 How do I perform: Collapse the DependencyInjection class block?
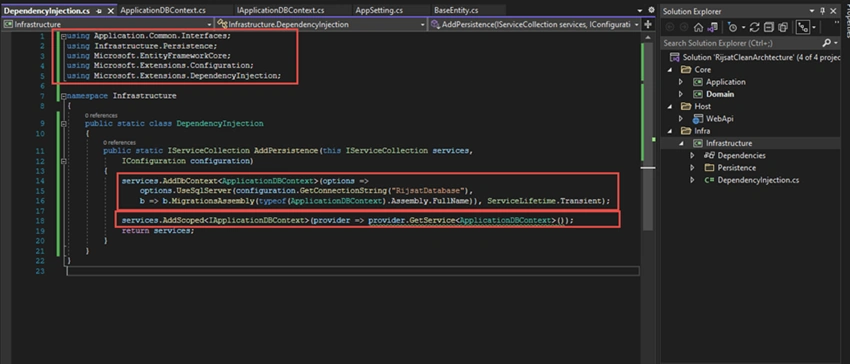click(64, 124)
